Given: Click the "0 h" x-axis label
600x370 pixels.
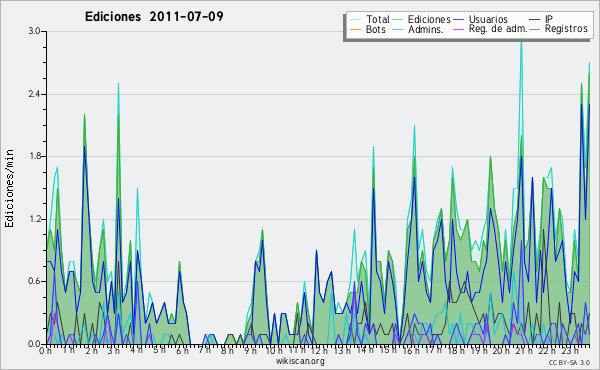Looking at the screenshot, I should tap(45, 350).
